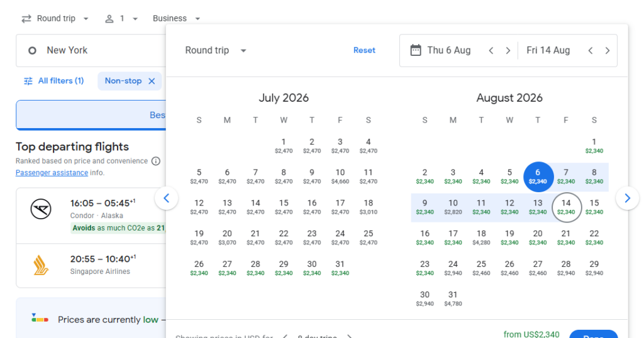Open the passenger count dropdown
The image size is (644, 338).
coord(121,19)
